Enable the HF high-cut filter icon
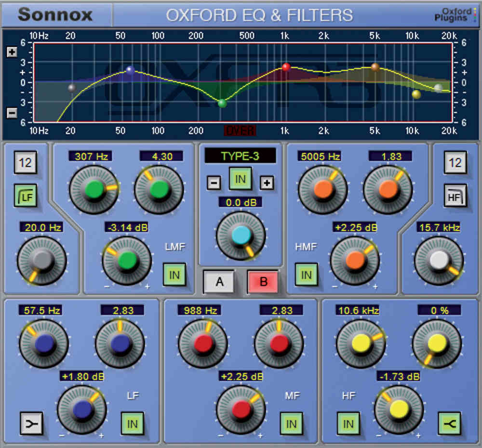This screenshot has height=448, width=482. click(x=455, y=197)
